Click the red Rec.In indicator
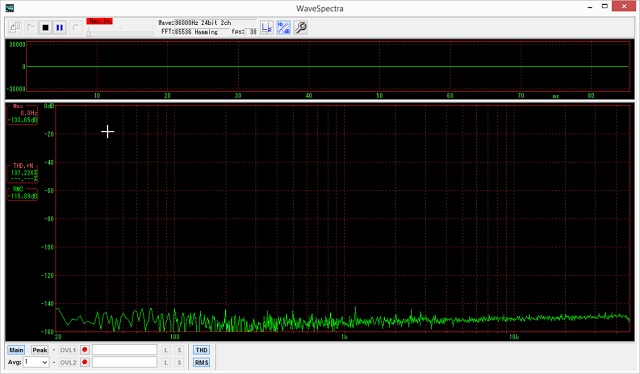This screenshot has height=374, width=640. (99, 21)
